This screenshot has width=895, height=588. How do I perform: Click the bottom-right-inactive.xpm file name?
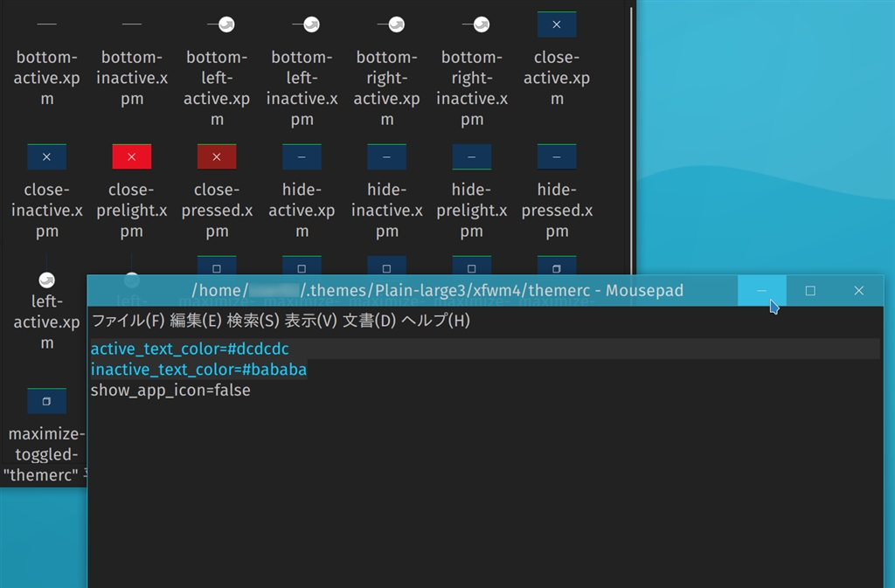click(x=472, y=88)
